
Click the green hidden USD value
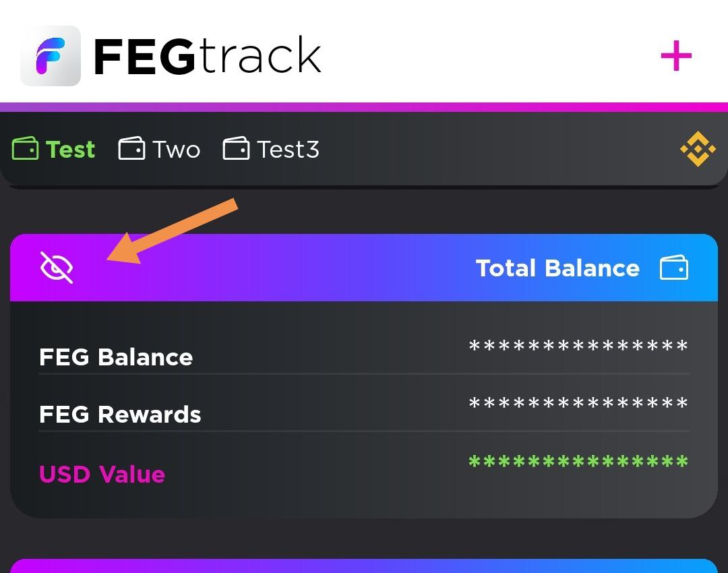tap(578, 464)
